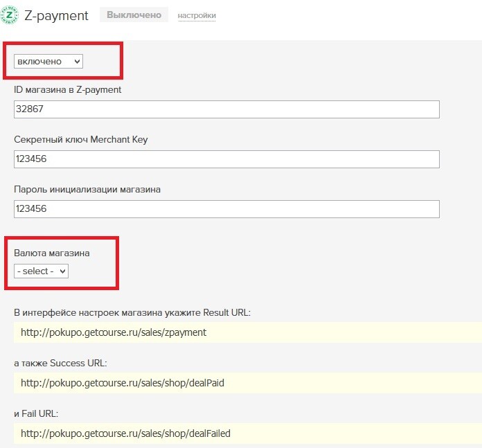Click the Success URL dealPaid box
The height and width of the screenshot is (448, 482).
click(248, 383)
